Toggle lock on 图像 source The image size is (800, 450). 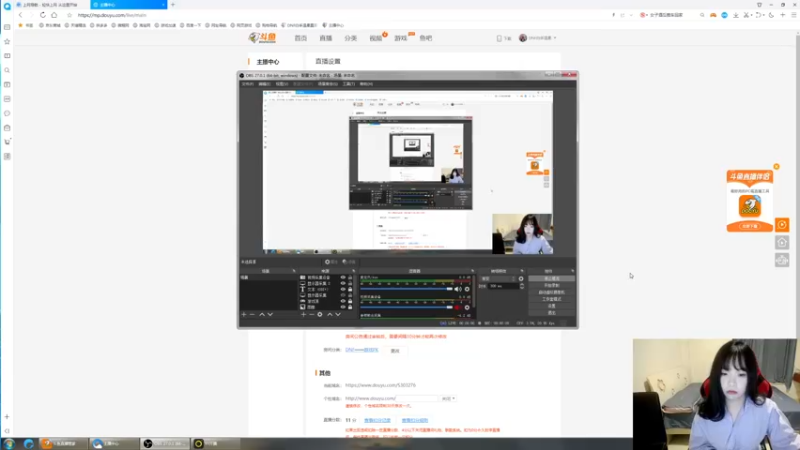pyautogui.click(x=350, y=307)
